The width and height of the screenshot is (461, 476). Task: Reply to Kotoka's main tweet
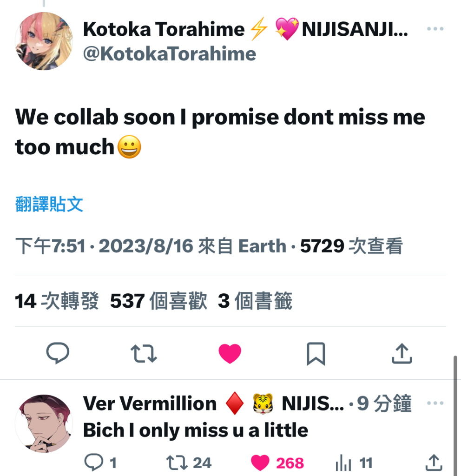point(58,353)
